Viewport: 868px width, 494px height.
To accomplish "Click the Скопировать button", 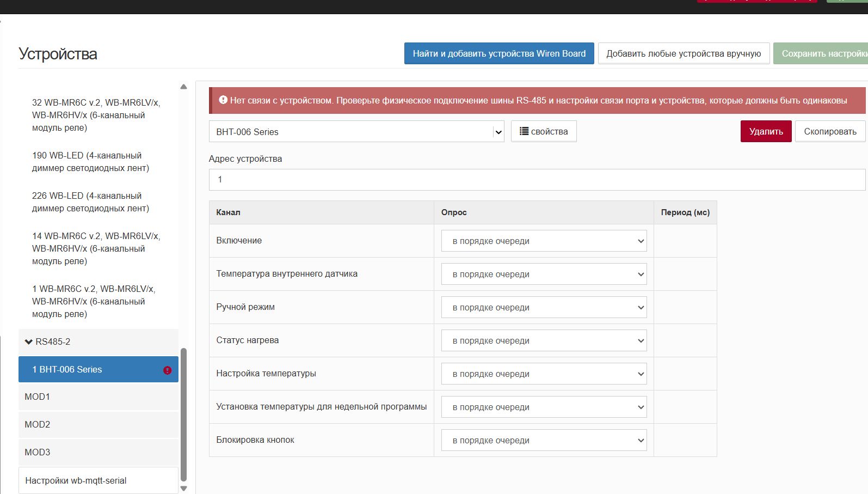I will click(829, 132).
